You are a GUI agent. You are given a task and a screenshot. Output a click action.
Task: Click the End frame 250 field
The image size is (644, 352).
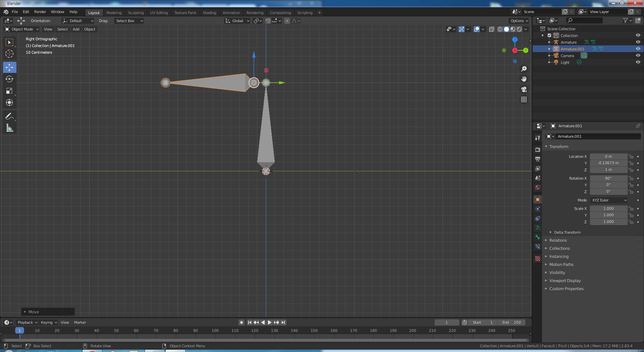[x=512, y=322]
